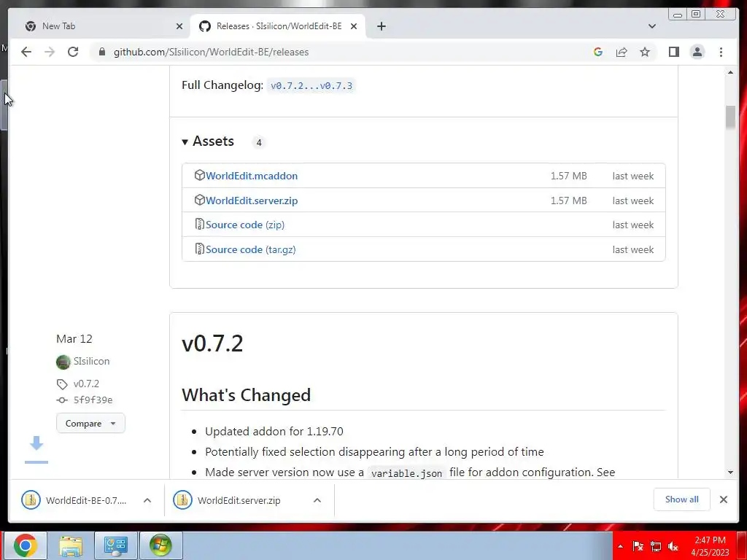Click the tag icon beside v0.7.2
The image size is (747, 560).
pos(62,384)
